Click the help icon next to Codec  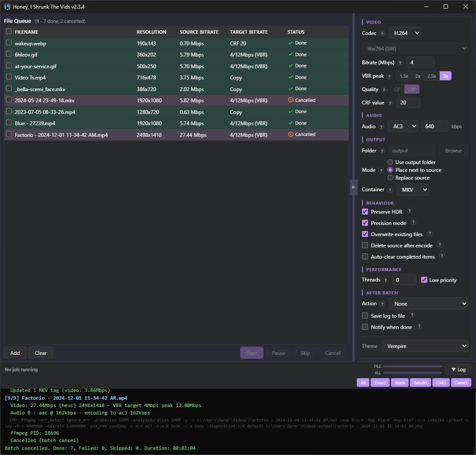pyautogui.click(x=382, y=34)
